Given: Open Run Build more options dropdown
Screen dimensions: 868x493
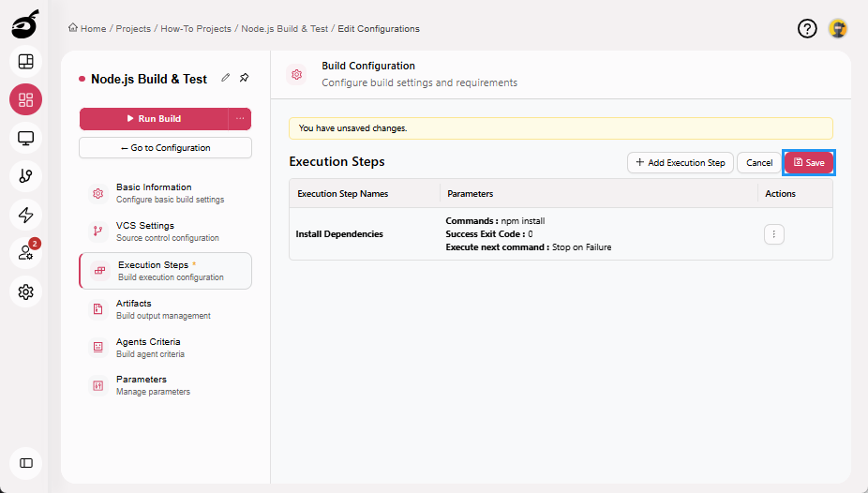Looking at the screenshot, I should pyautogui.click(x=240, y=118).
